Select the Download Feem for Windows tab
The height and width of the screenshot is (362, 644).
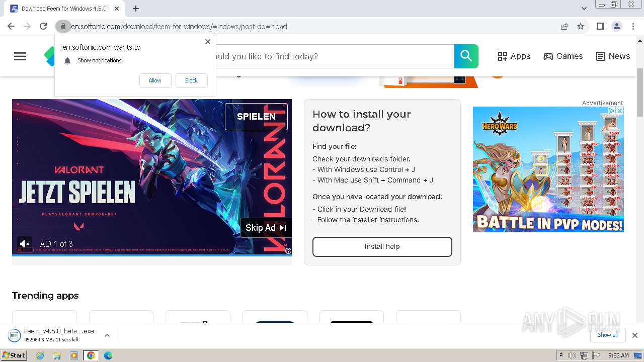click(64, 9)
